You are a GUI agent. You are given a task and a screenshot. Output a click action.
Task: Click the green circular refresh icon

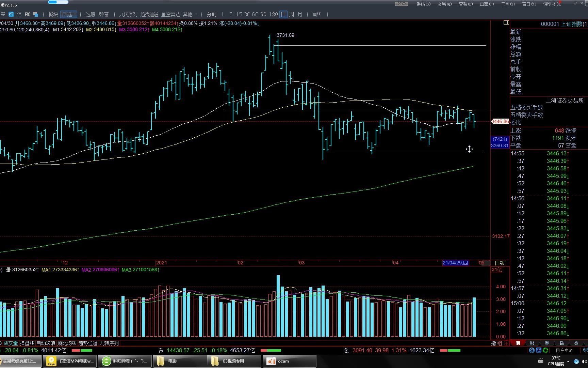545,350
